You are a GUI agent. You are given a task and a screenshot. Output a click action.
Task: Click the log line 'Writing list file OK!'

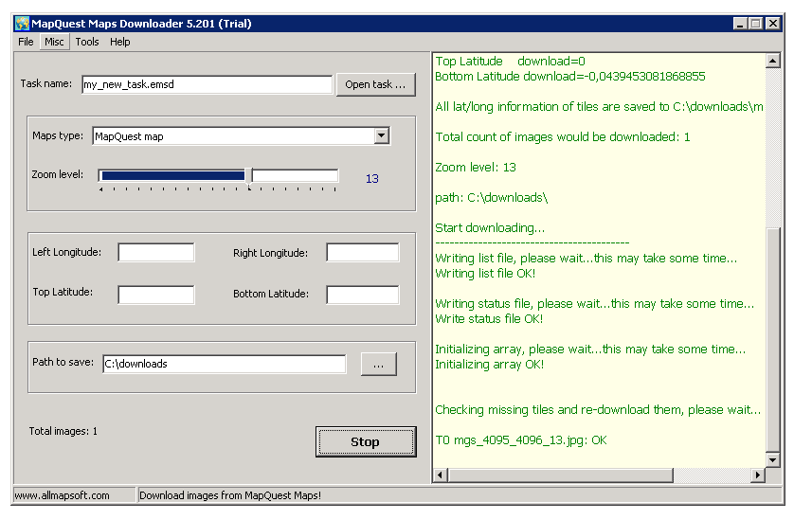(485, 274)
